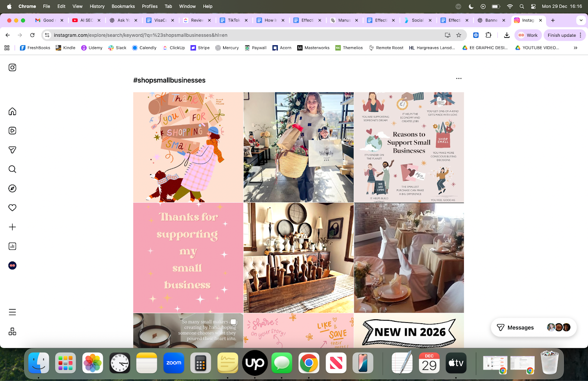This screenshot has width=588, height=381.
Task: Open Finder in Dock
Action: click(x=39, y=363)
